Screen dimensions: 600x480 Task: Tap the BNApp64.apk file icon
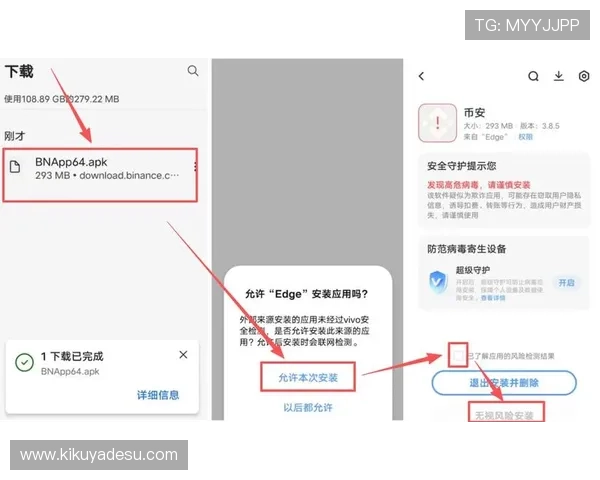15,167
